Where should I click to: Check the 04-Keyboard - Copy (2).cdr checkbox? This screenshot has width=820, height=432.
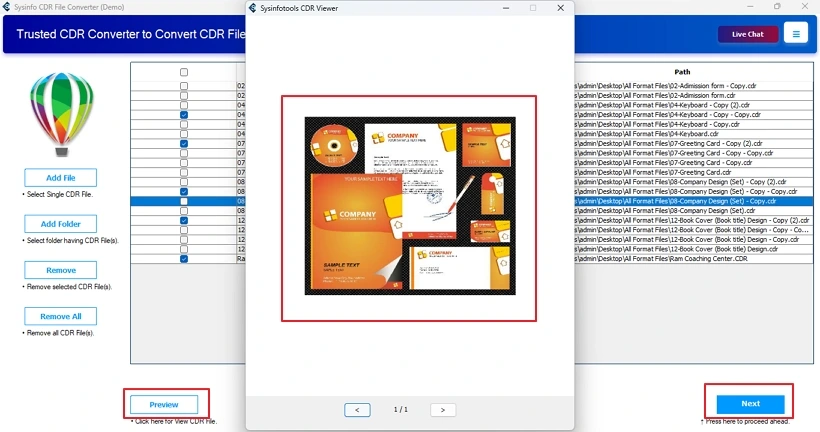[184, 105]
